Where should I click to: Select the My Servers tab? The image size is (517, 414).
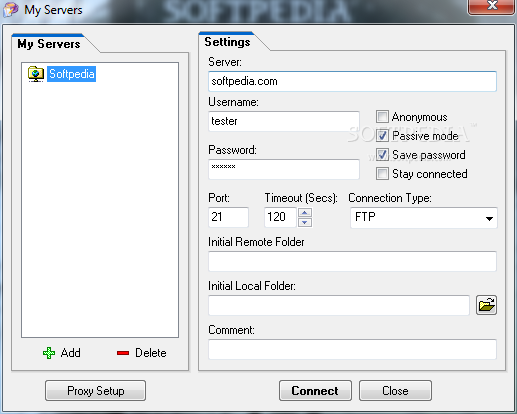(x=49, y=44)
